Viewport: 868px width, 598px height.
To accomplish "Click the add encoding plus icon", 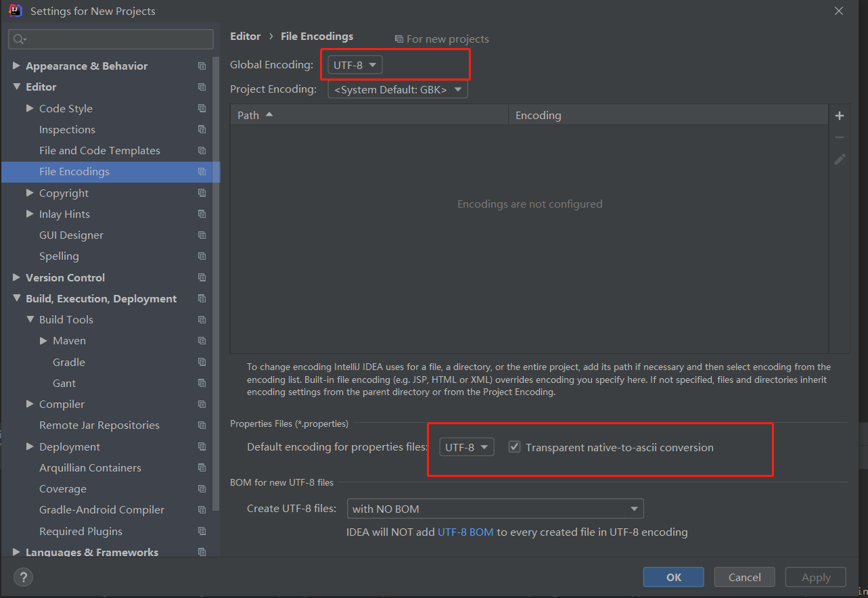I will click(x=840, y=116).
